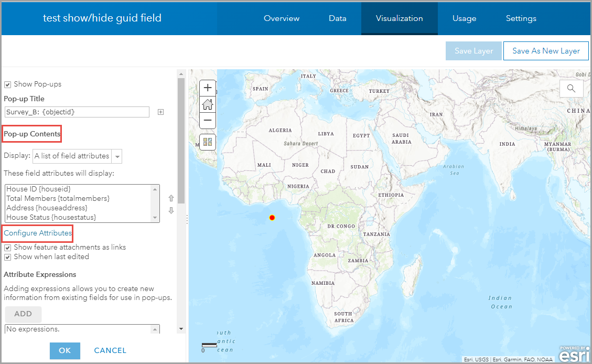592x364 pixels.
Task: Cancel the pop-up configuration
Action: [110, 350]
